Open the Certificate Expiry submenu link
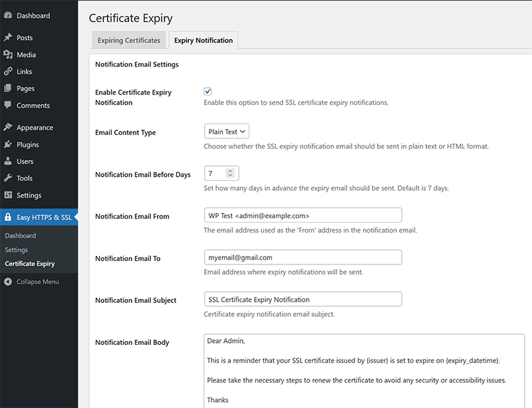Viewport: 532px width, 408px height. (x=30, y=264)
